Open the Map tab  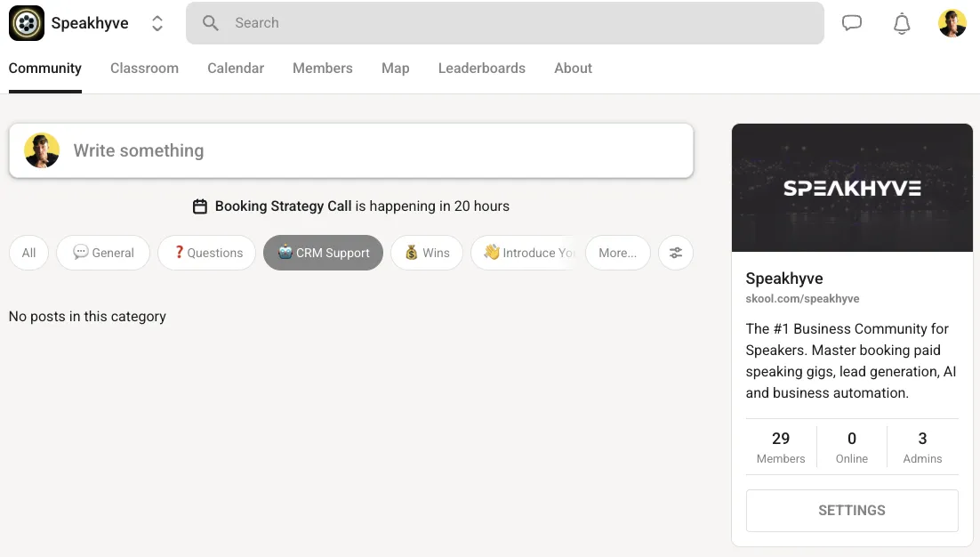(395, 69)
